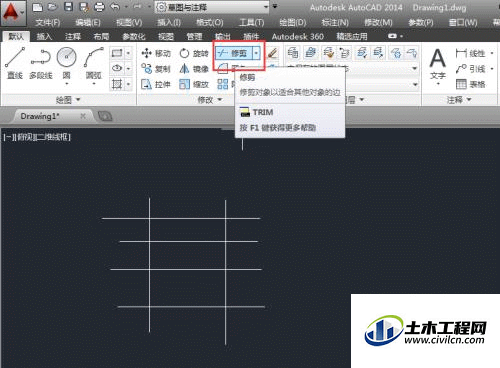
Task: Select the 拉伸 (Stretch) tool
Action: click(x=156, y=84)
